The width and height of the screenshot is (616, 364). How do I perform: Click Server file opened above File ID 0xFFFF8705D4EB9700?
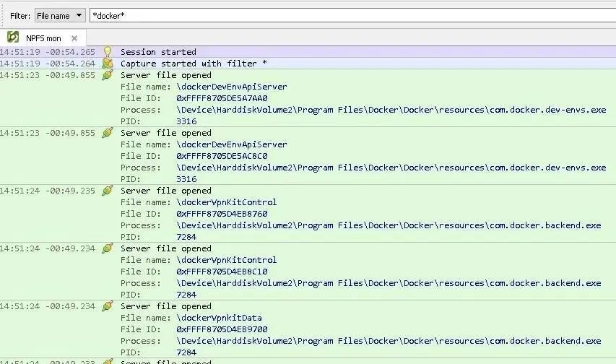pos(166,306)
